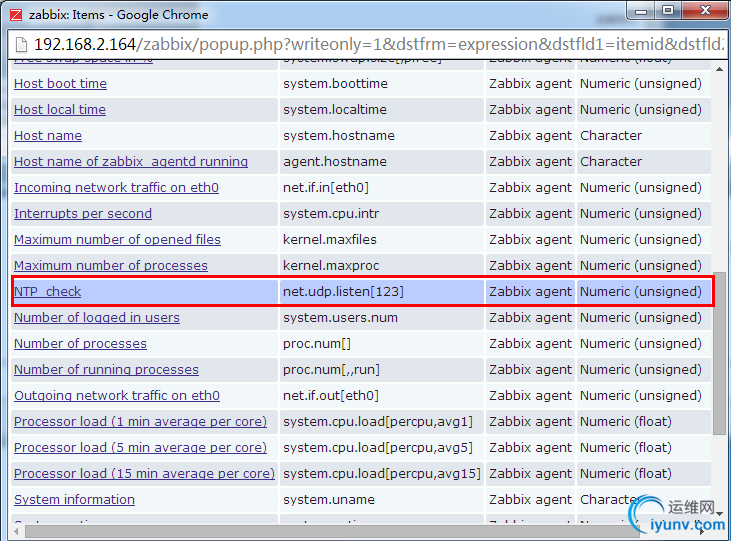The image size is (731, 541).
Task: Close the zabbix Items popup window
Action: click(705, 10)
